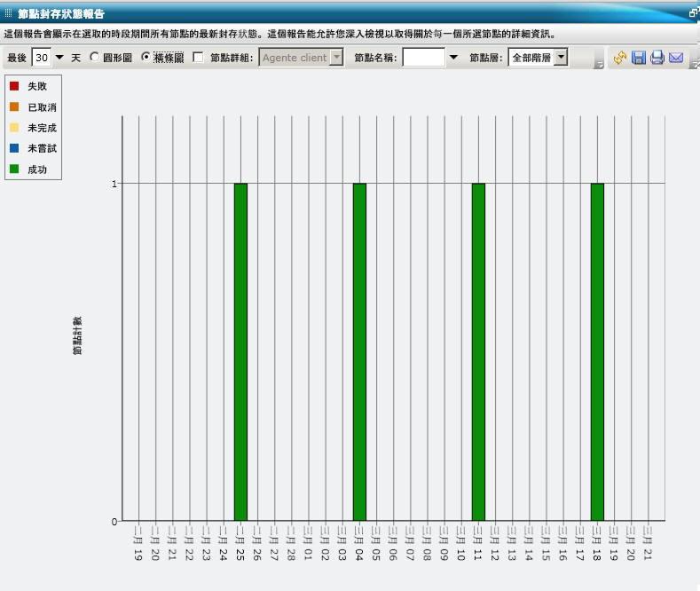Click the 節點名稱 text input field
Viewport: 700px width, 591px height.
(x=424, y=57)
